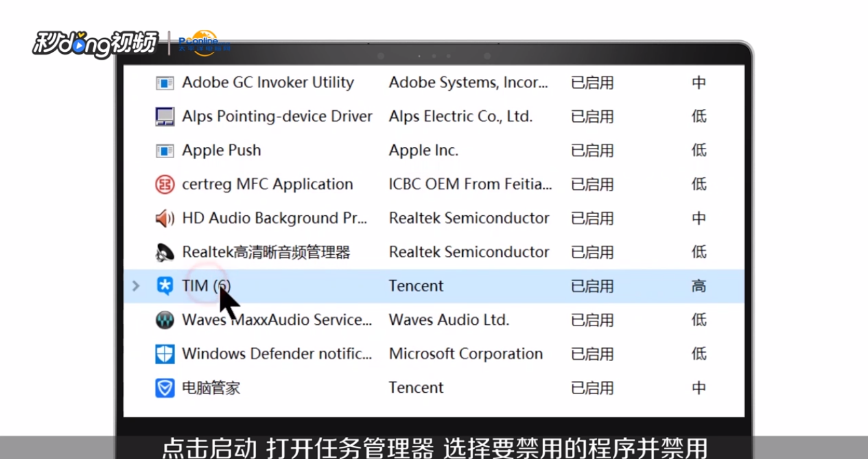Click startup impact 低 for Alps driver

699,117
